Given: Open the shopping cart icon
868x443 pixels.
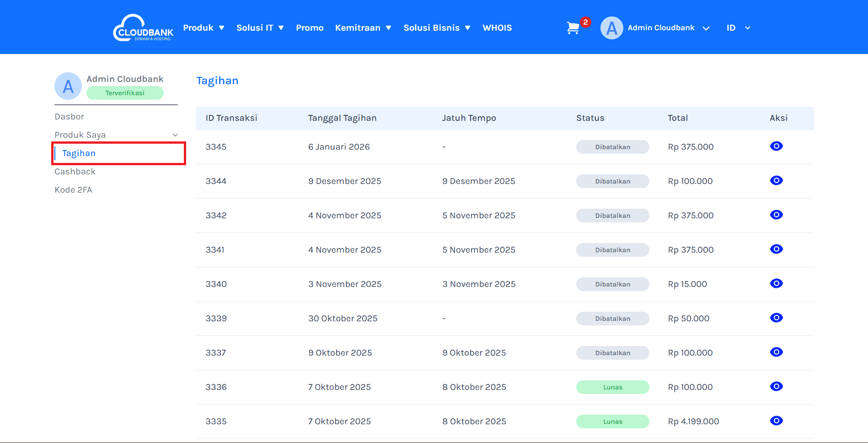Looking at the screenshot, I should [x=573, y=28].
